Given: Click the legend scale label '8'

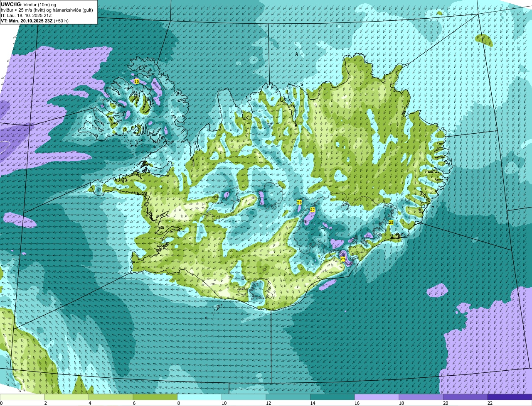Looking at the screenshot, I should [x=178, y=403].
